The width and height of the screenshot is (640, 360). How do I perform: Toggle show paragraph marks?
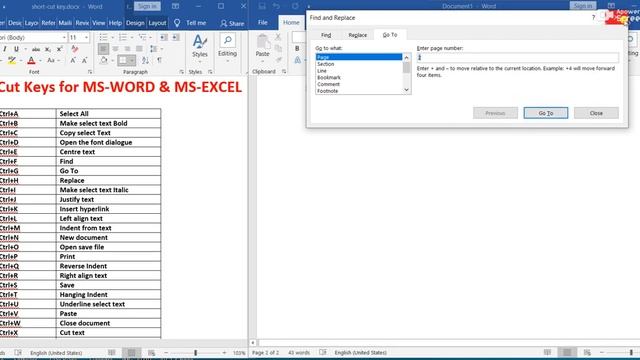point(159,60)
